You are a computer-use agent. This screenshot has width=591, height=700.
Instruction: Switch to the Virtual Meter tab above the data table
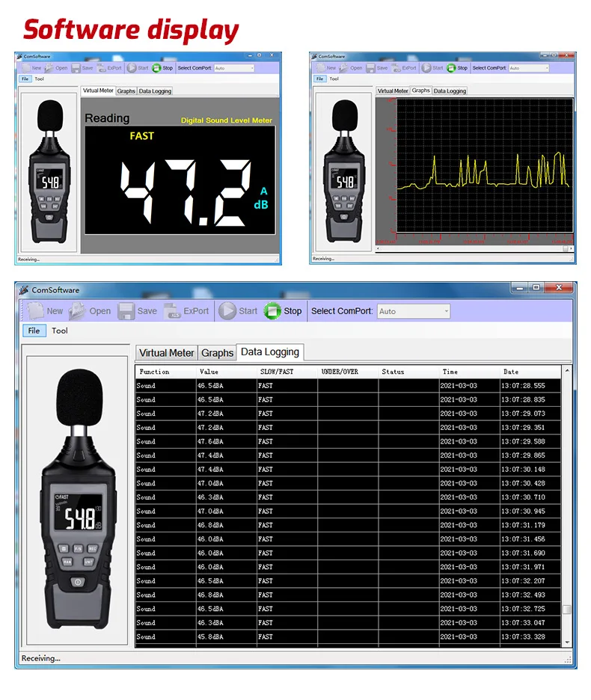coord(166,353)
